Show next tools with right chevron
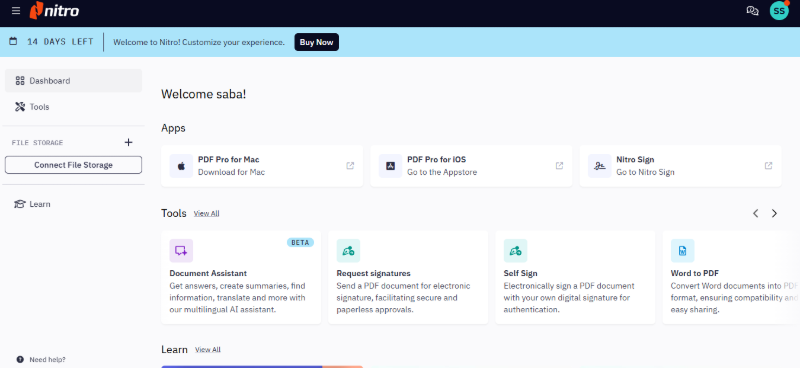The height and width of the screenshot is (368, 800). [x=774, y=213]
